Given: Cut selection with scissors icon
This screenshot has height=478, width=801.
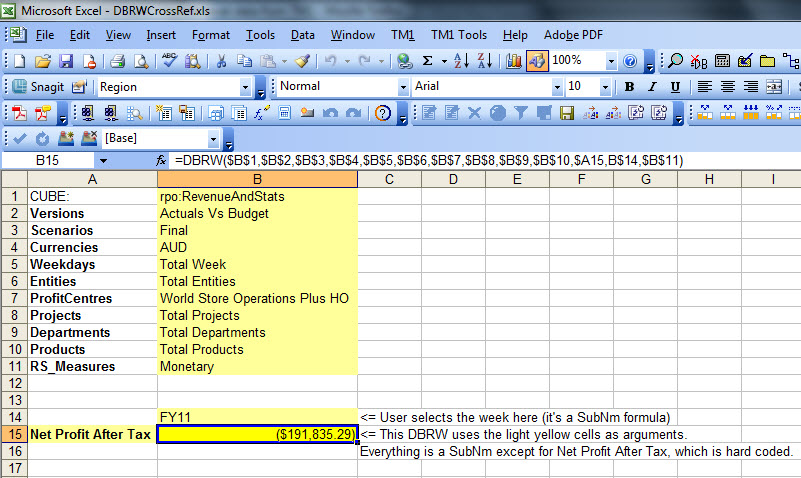Looking at the screenshot, I should 221,61.
